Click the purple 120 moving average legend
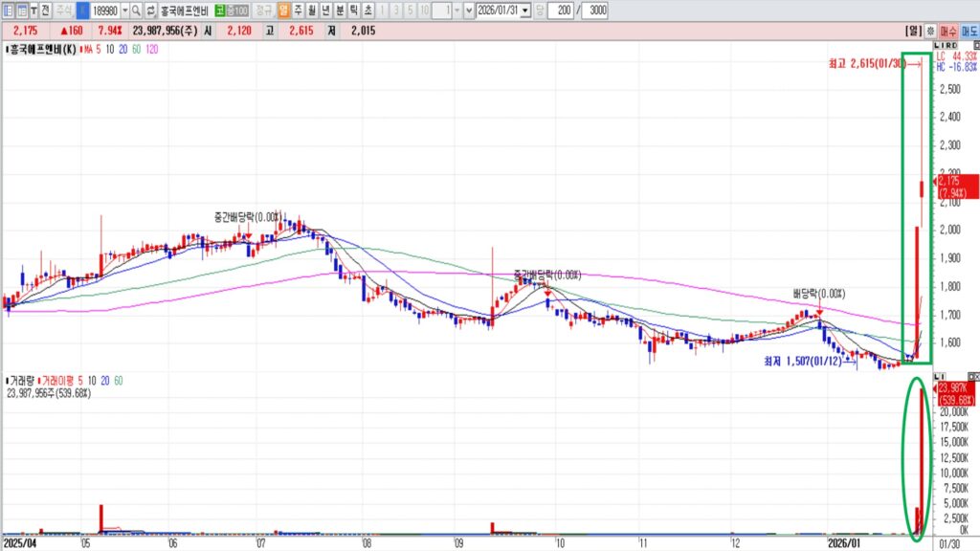The height and width of the screenshot is (551, 980). pyautogui.click(x=152, y=49)
